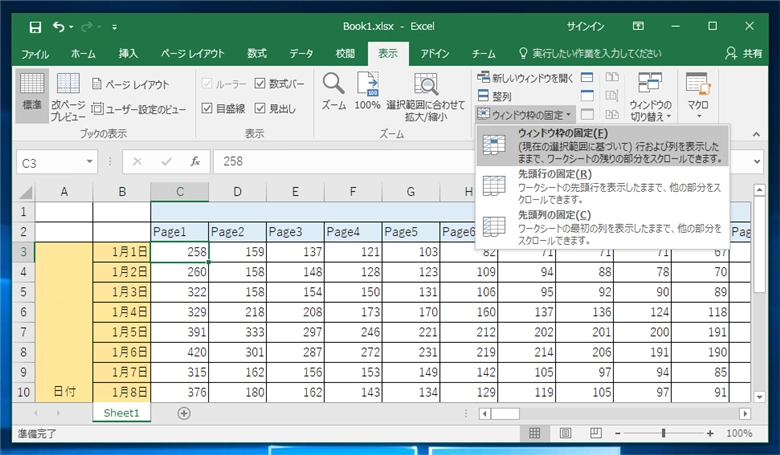Screen dimensions: 780x455
Task: Select row 5 header
Action: 23,292
